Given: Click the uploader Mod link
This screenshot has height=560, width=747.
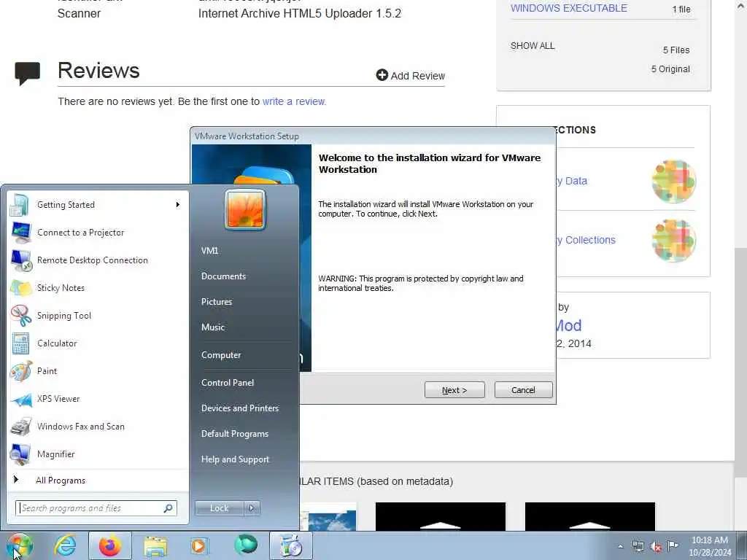Looking at the screenshot, I should [x=569, y=326].
